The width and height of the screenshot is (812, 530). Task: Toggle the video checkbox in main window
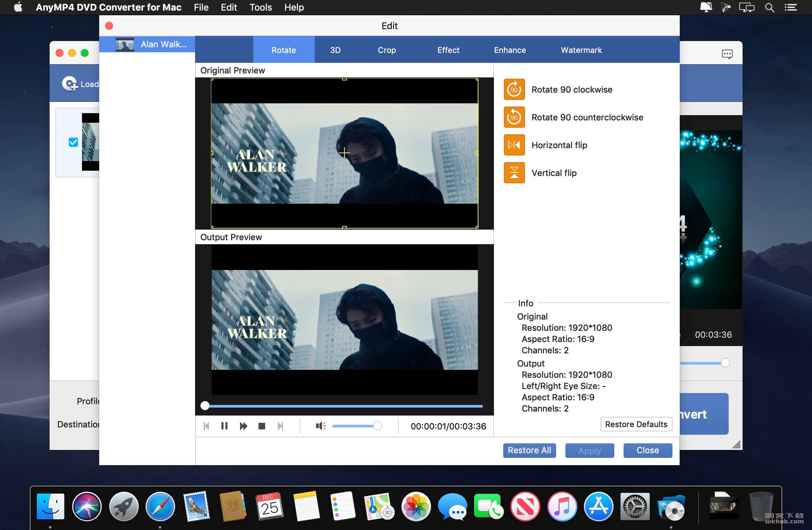click(73, 142)
